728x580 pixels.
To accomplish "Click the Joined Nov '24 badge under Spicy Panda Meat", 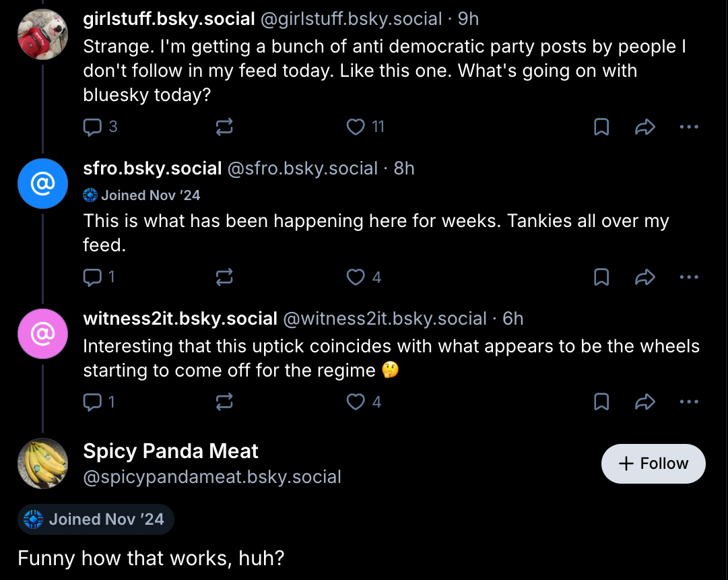I will (96, 519).
